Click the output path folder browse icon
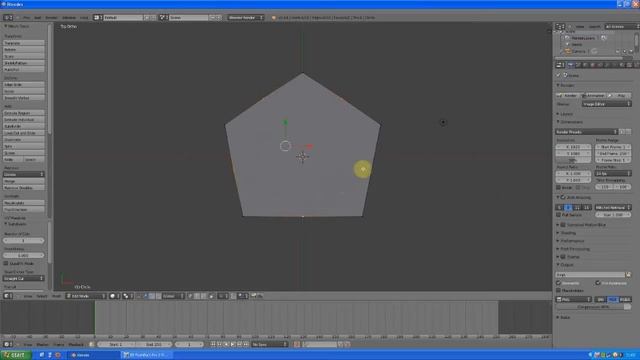 (628, 275)
